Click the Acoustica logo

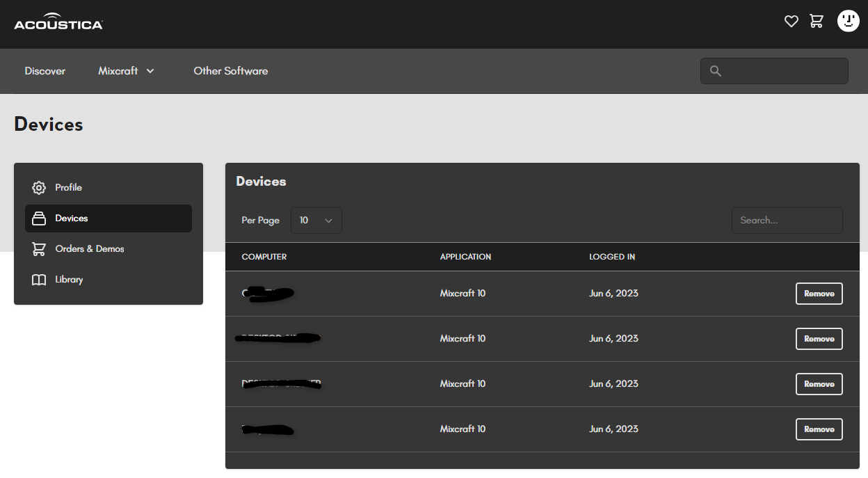coord(58,22)
